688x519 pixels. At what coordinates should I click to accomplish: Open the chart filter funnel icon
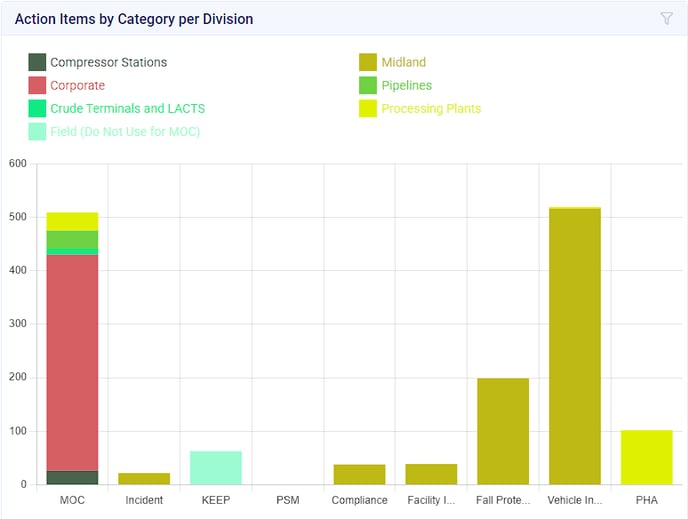coord(666,18)
